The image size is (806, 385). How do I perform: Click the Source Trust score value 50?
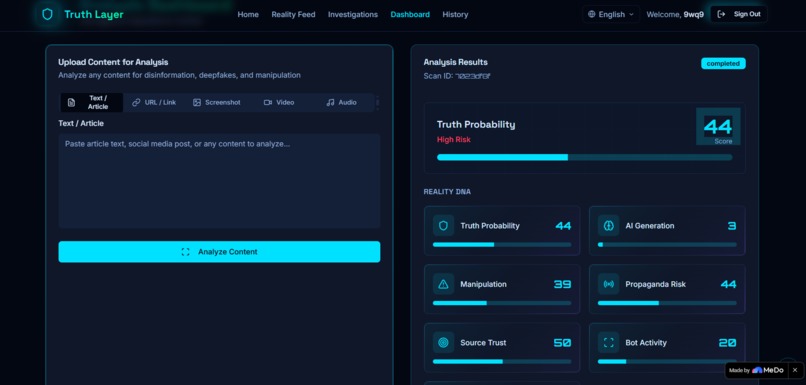point(562,343)
